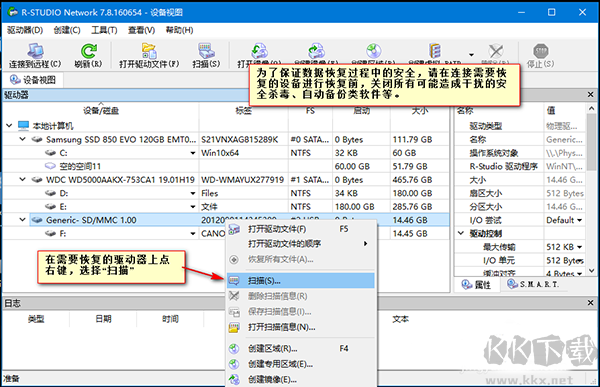Click the folder icon beside 打开扫描信息
This screenshot has height=387, width=600.
tap(234, 327)
